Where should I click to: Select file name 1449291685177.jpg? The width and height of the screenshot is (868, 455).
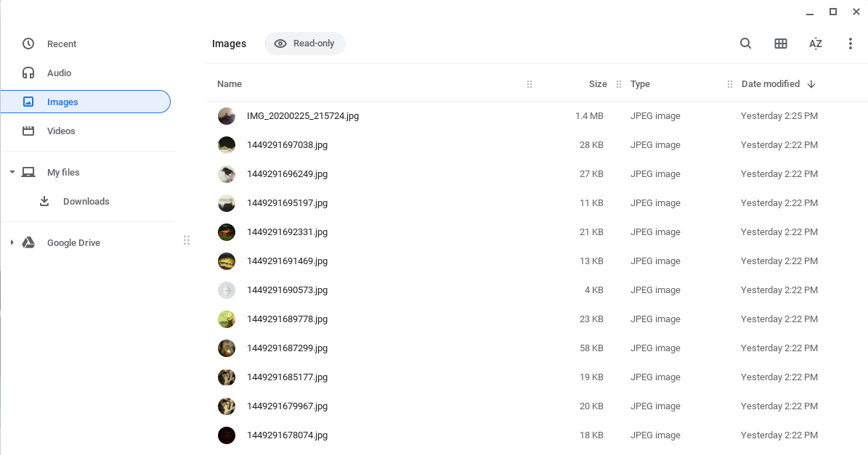click(x=288, y=377)
